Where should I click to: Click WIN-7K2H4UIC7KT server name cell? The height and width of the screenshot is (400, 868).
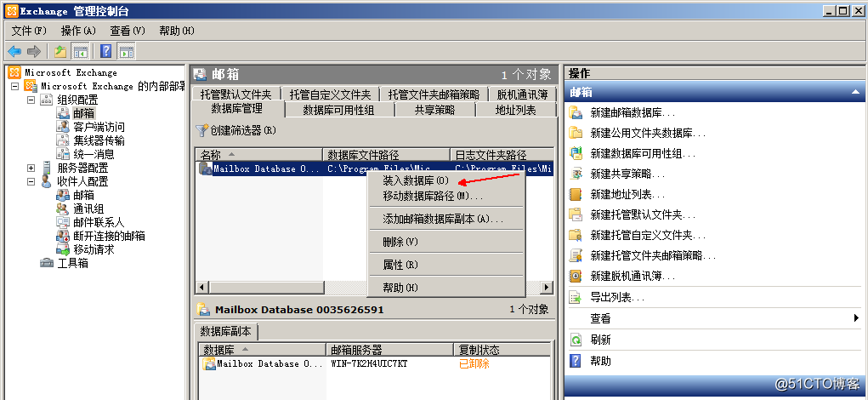[x=369, y=364]
